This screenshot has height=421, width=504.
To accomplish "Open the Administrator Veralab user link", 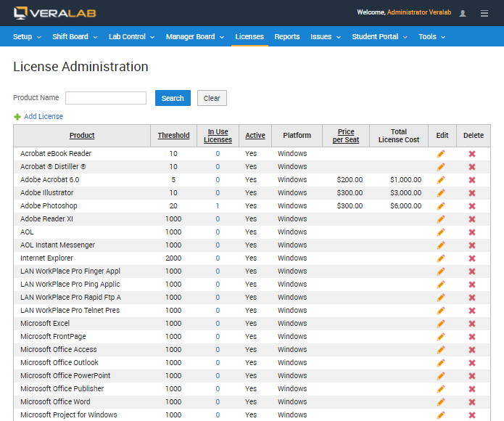I will (419, 12).
